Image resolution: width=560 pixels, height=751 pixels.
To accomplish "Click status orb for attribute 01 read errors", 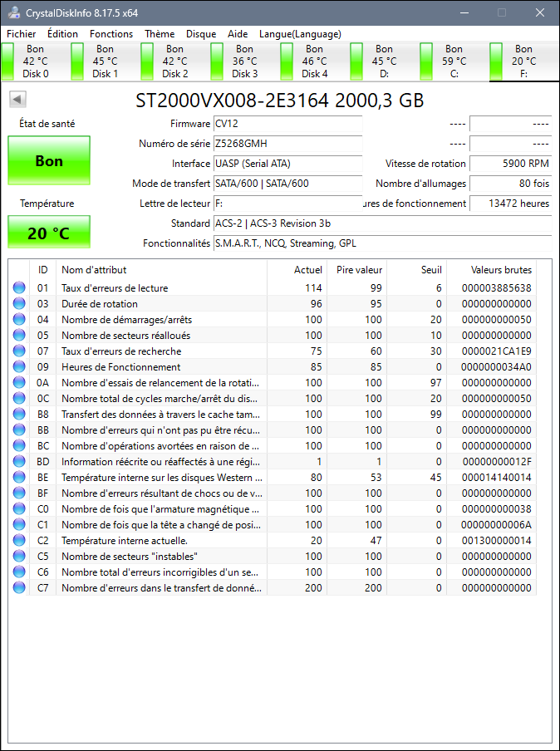I will click(19, 288).
